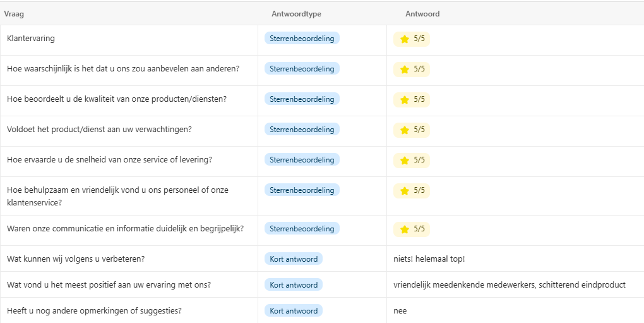Click the 'nee' answer cell
Viewport: 644px width, 323px height.
(400, 311)
